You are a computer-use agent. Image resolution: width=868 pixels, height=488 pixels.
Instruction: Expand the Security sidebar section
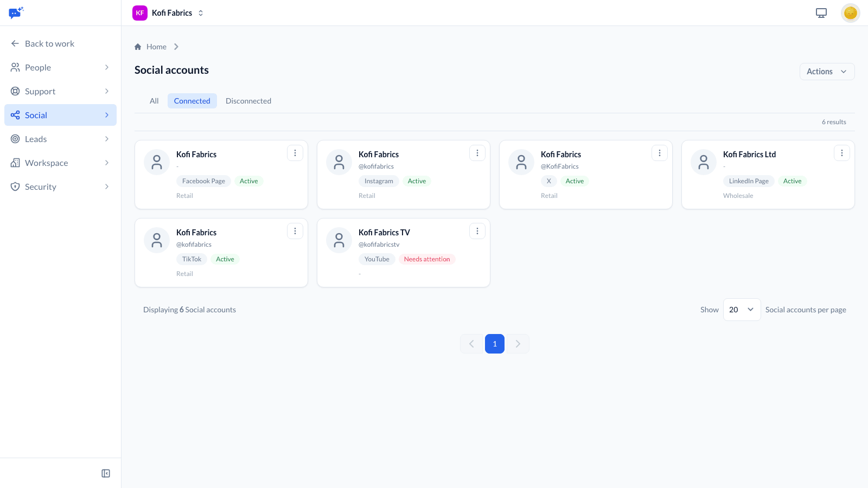click(x=60, y=187)
